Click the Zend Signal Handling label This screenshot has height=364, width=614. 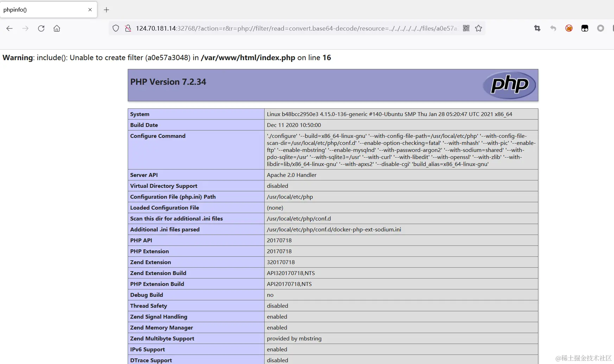pyautogui.click(x=159, y=317)
